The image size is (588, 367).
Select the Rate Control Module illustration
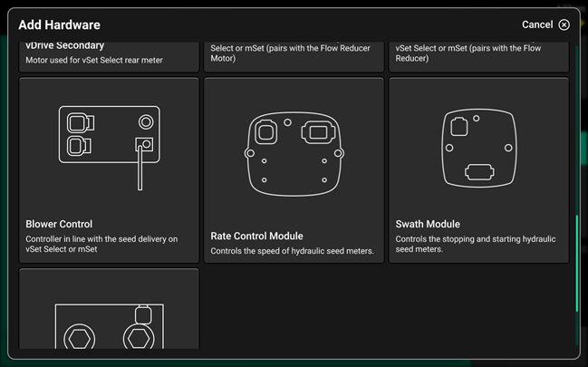point(294,153)
